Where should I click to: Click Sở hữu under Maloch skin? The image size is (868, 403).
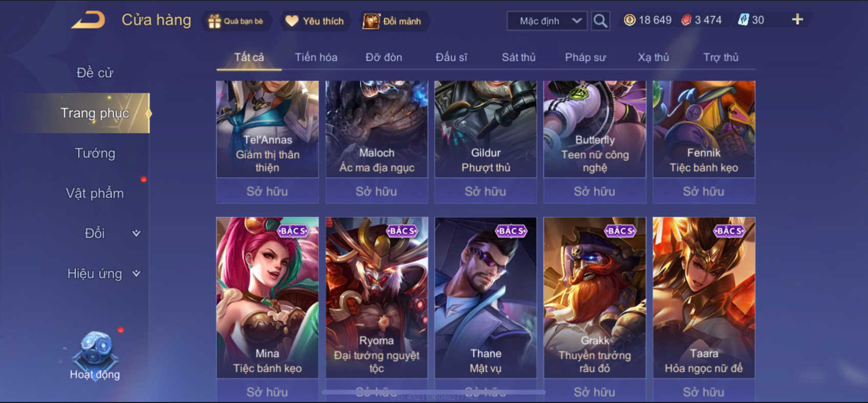pos(376,191)
